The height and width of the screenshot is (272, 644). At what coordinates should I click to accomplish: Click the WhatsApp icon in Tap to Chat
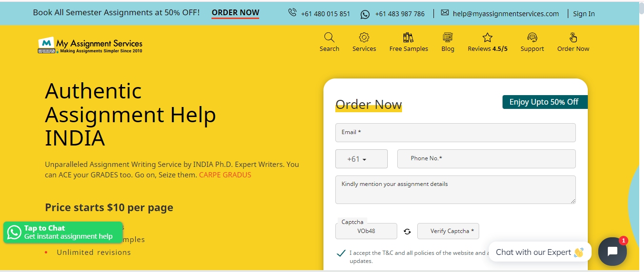(x=14, y=232)
